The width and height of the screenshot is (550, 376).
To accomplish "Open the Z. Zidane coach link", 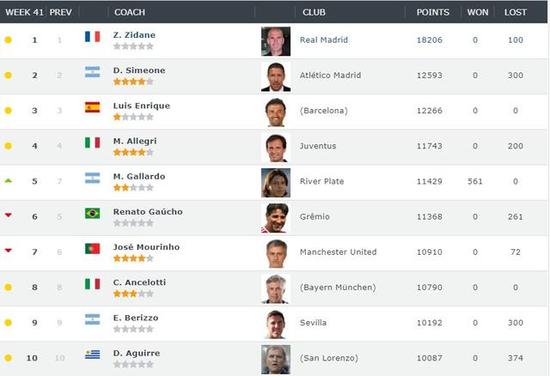I will (134, 35).
